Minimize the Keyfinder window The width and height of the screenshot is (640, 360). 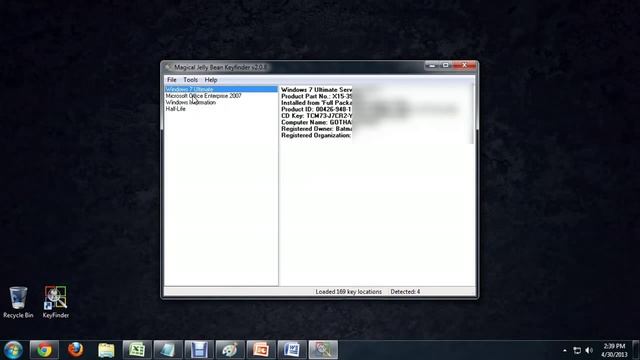pos(431,65)
